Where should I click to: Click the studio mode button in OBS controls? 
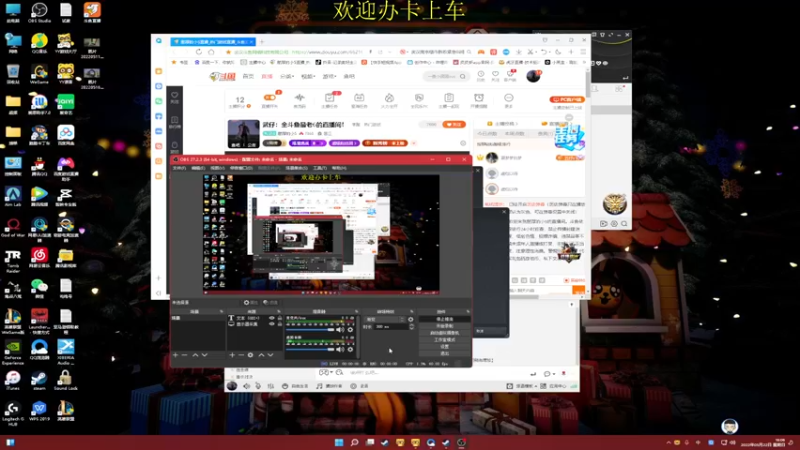[444, 339]
